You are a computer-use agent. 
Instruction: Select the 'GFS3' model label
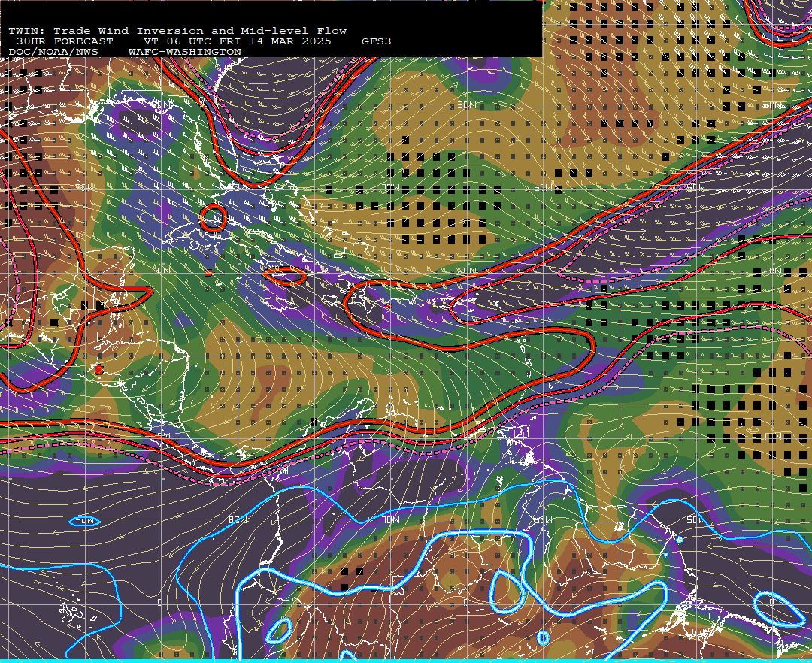(377, 41)
